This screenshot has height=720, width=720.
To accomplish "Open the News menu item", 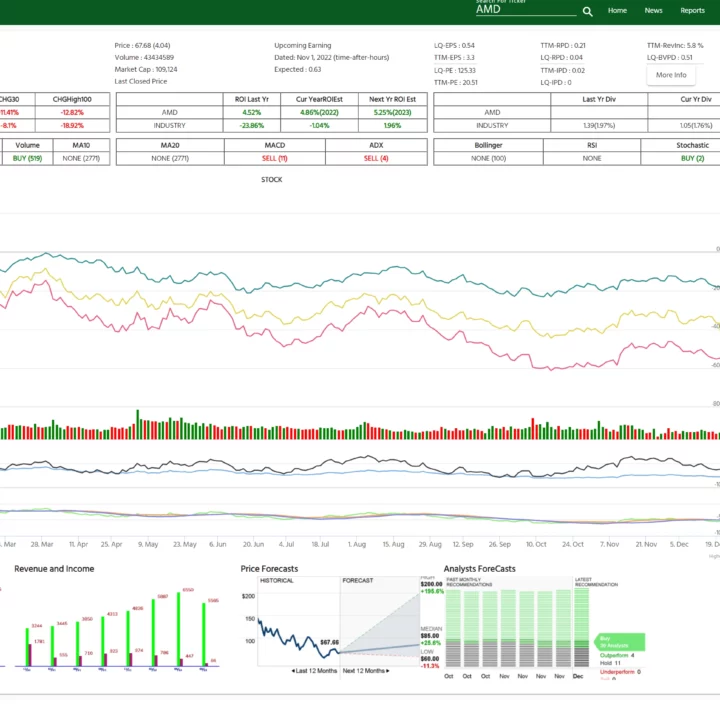I will pos(653,11).
